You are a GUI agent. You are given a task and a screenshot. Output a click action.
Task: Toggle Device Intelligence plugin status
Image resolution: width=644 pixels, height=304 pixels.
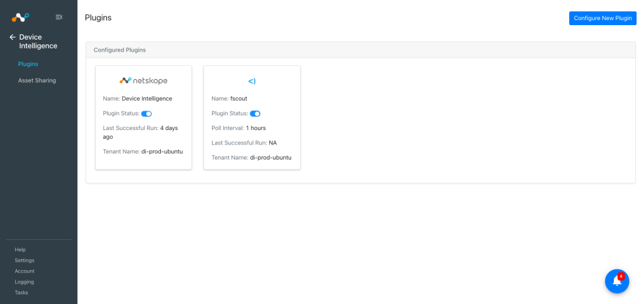click(147, 114)
